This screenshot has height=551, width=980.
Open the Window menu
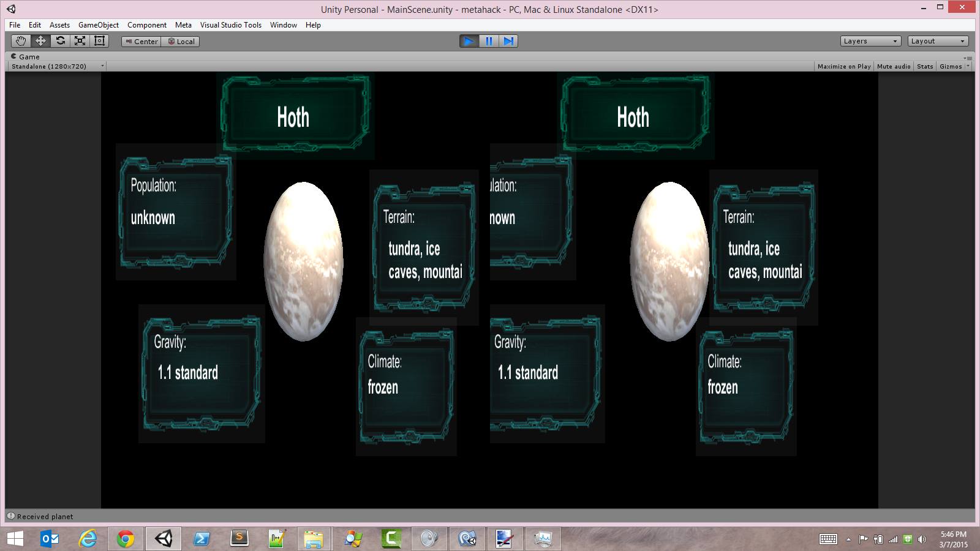[x=284, y=25]
